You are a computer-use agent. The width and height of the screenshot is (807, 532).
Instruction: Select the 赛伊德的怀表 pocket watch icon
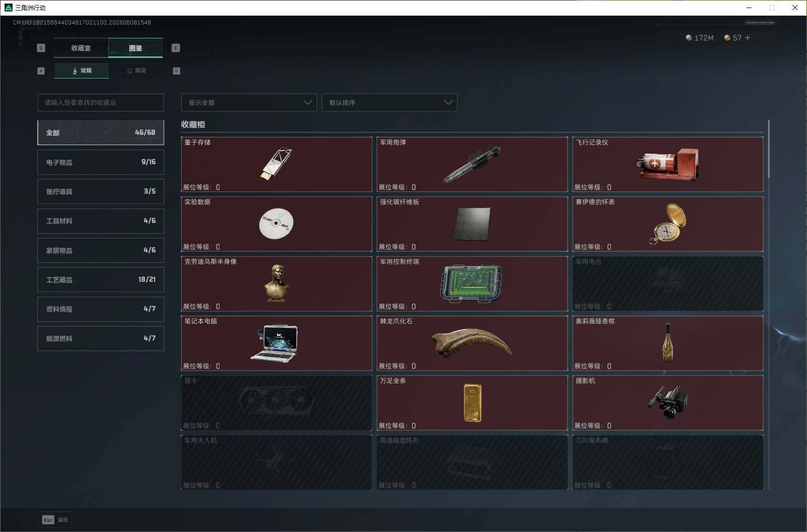668,224
